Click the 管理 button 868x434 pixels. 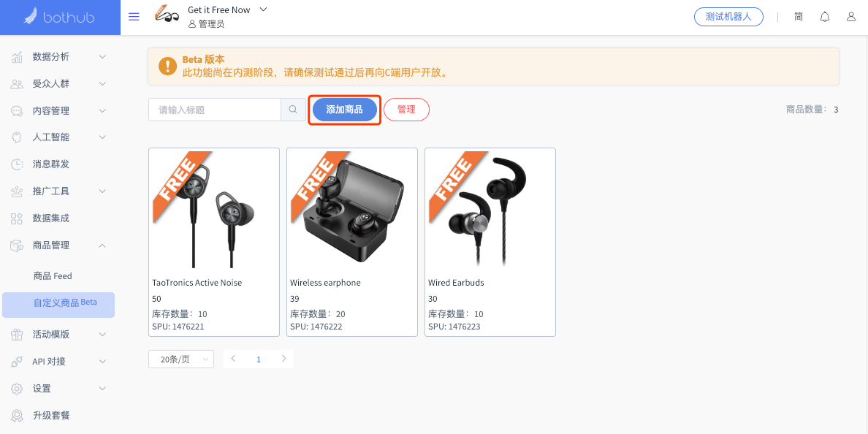(x=406, y=110)
